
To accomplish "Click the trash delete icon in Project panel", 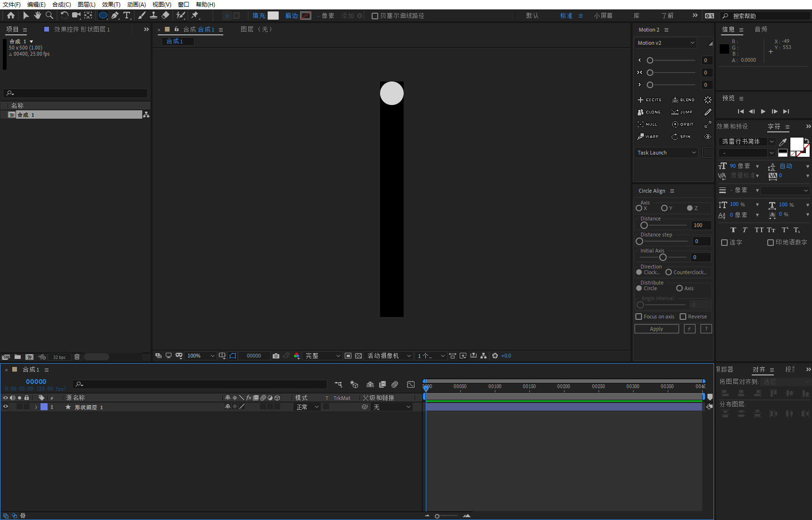I will click(x=77, y=357).
